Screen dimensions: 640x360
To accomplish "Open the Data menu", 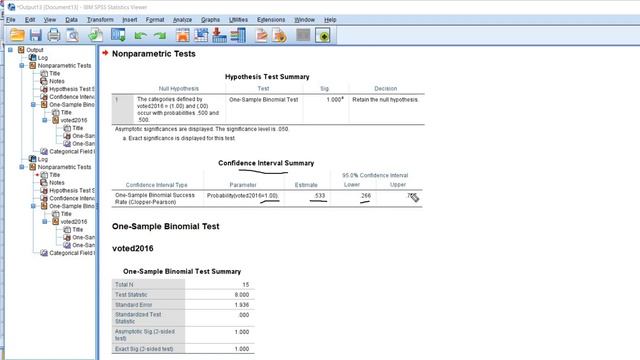I will pyautogui.click(x=71, y=20).
